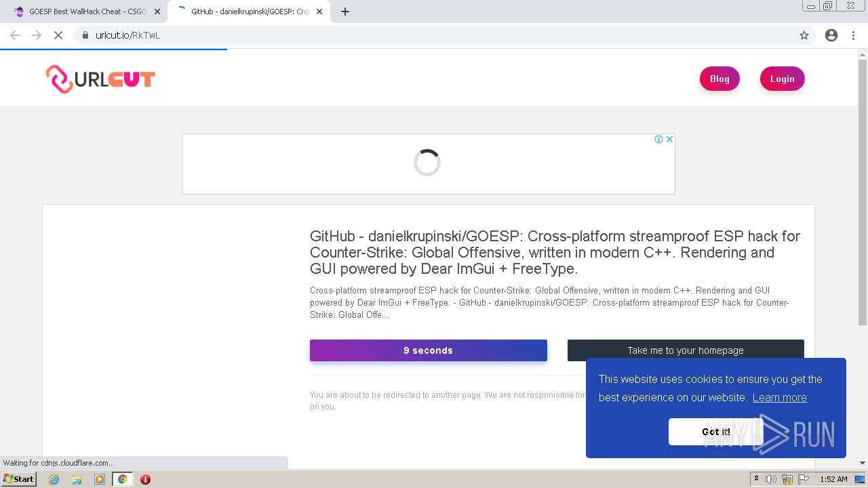
Task: Bookmark this page with the star icon
Action: tap(804, 35)
